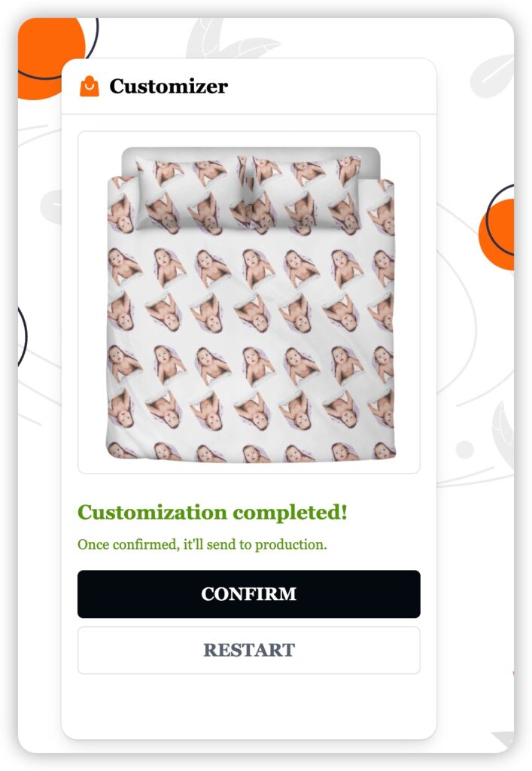Click the grey leaf graphic at lower right

coord(503,433)
